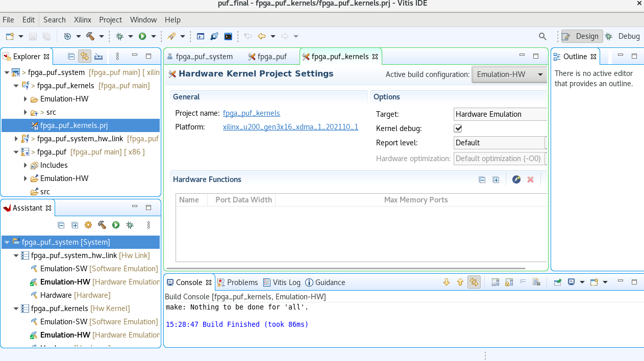Click the gear settings icon in Assistant
This screenshot has width=644, height=361.
tap(88, 225)
